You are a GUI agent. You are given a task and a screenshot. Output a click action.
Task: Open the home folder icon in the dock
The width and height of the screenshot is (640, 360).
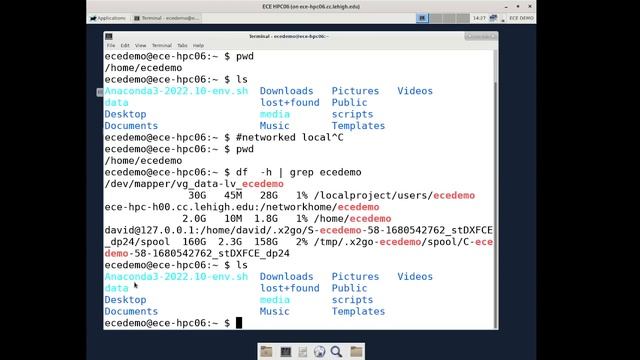(267, 351)
